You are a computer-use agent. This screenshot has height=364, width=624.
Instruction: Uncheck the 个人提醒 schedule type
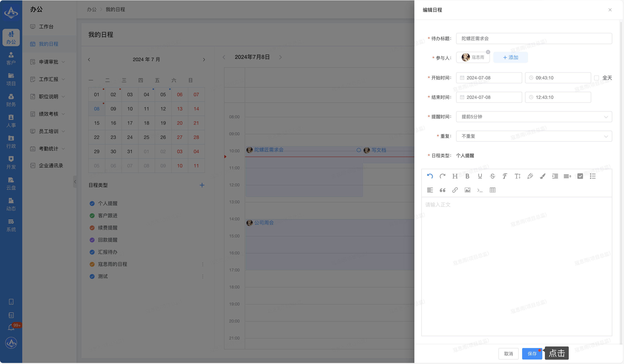click(x=92, y=204)
